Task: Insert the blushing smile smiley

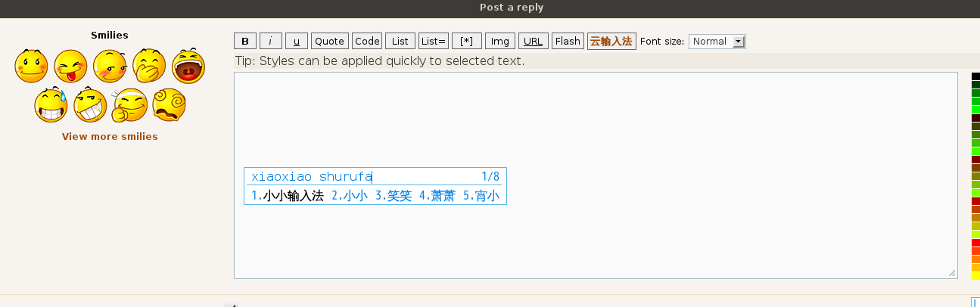Action: [x=31, y=66]
